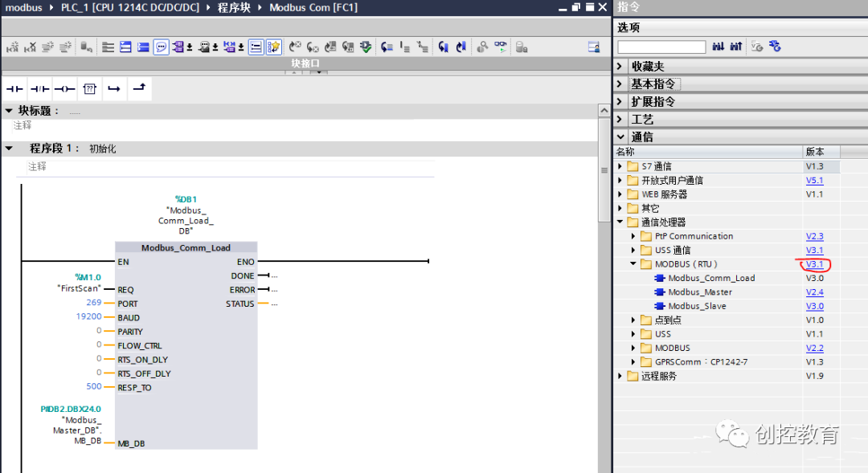Click inside the instruction search input field
The height and width of the screenshot is (473, 868).
pyautogui.click(x=661, y=47)
